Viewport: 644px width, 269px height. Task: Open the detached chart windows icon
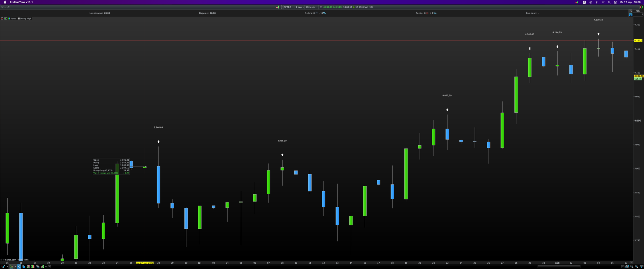[x=37, y=266]
